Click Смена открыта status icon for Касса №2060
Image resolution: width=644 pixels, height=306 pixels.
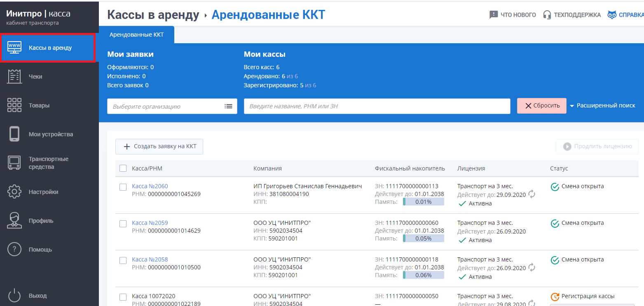[555, 187]
